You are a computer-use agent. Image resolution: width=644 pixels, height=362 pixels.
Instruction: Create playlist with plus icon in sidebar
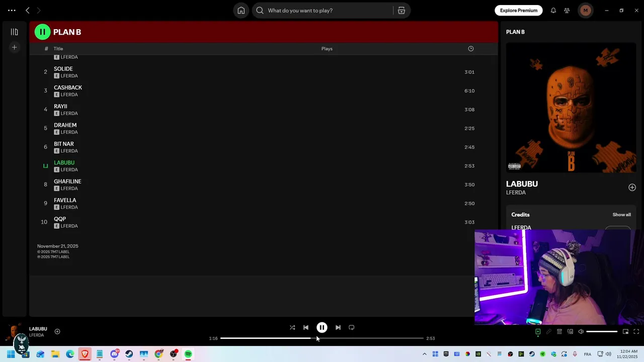click(15, 47)
